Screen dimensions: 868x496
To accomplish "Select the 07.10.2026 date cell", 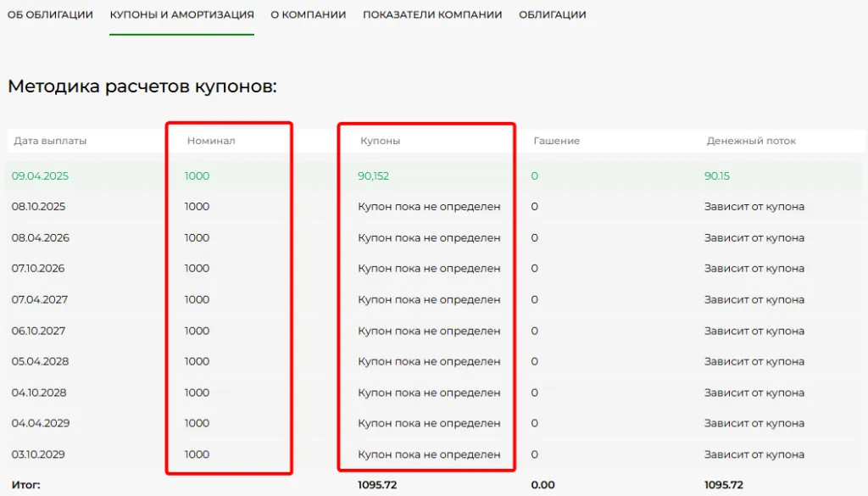I will pos(38,269).
